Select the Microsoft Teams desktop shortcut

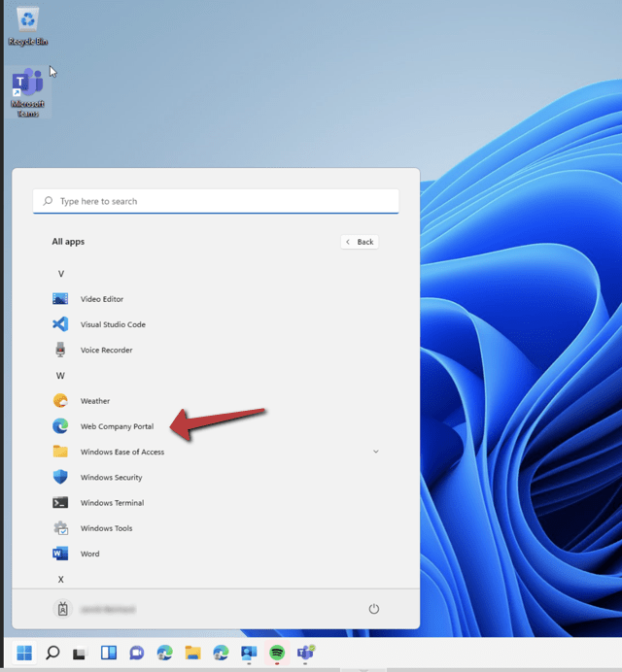click(28, 93)
